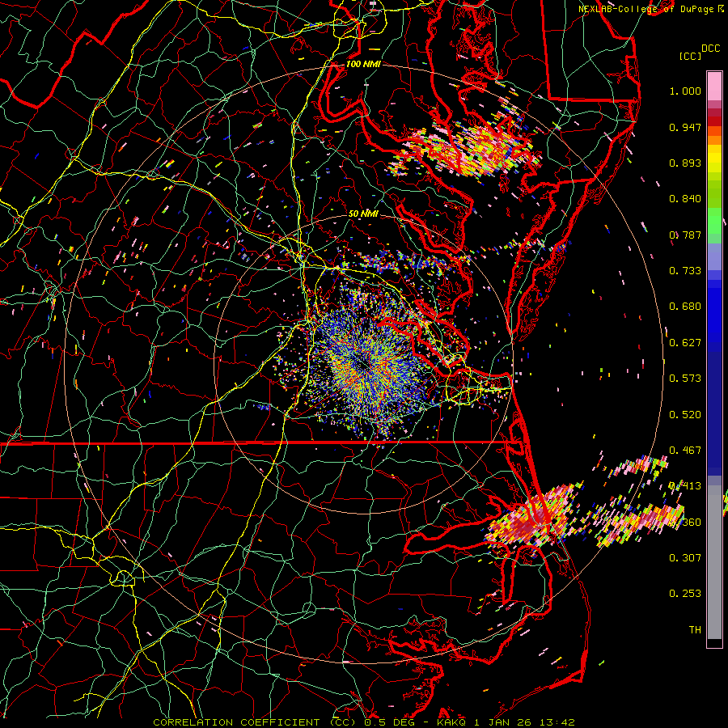Viewport: 728px width, 728px height.
Task: Click the 100 NMI range ring label
Action: (x=363, y=64)
